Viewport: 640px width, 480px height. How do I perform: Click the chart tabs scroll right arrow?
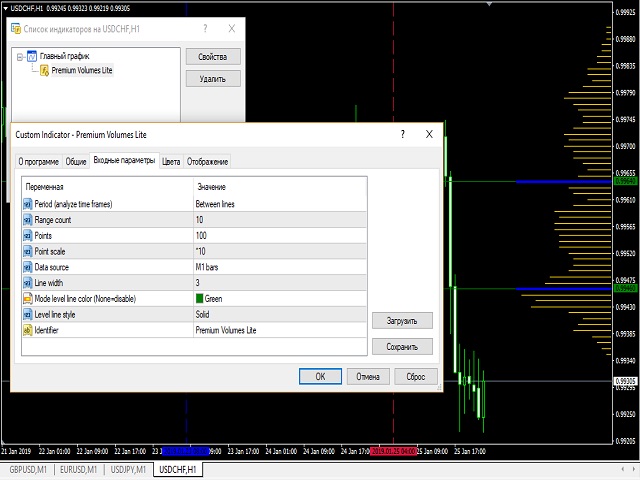click(x=634, y=469)
